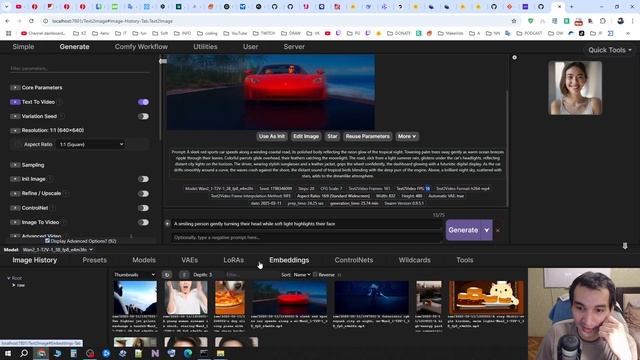Screen dimensions: 640x360
Task: Open the Thumbnails view mode dropdown
Action: tap(135, 275)
